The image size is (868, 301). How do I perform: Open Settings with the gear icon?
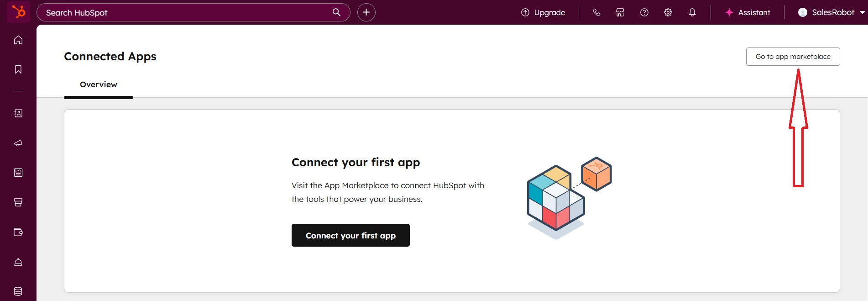(668, 12)
